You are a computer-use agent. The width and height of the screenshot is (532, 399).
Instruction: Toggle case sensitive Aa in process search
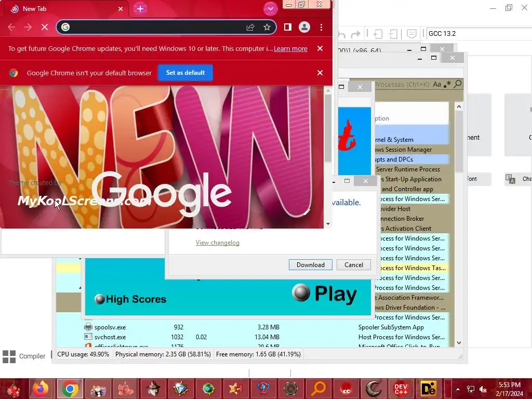point(437,84)
